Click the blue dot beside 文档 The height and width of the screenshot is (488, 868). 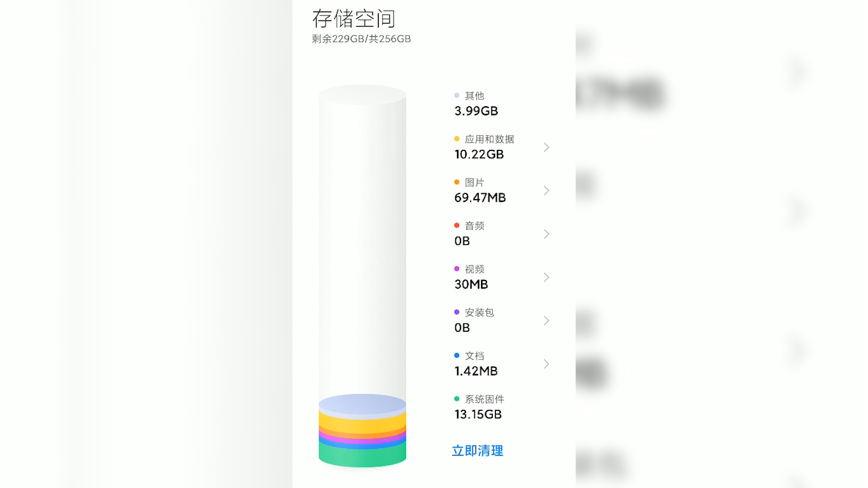pyautogui.click(x=457, y=356)
